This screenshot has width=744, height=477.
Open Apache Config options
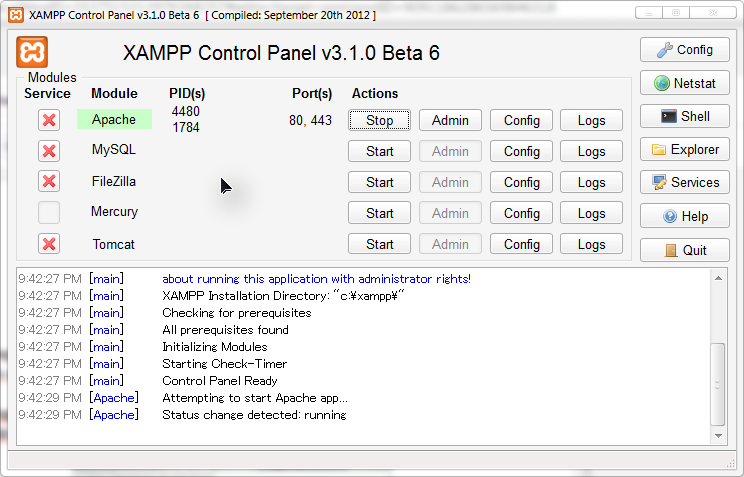(x=521, y=120)
